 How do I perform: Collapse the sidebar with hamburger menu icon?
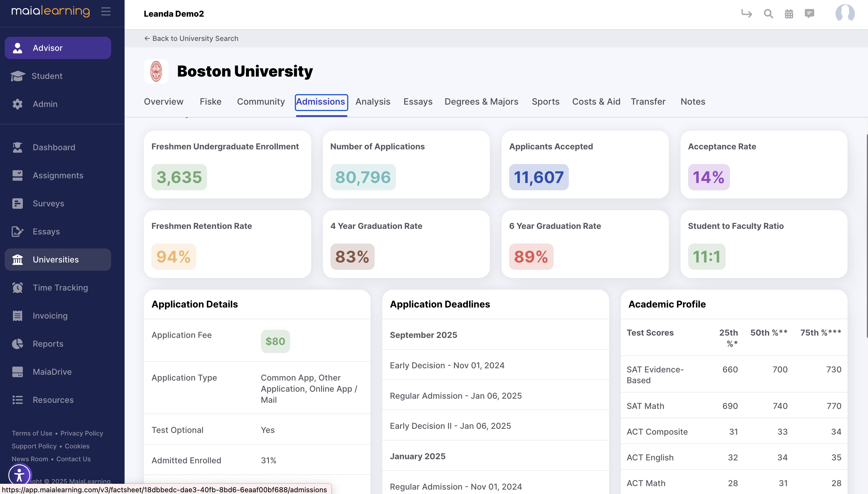pos(106,11)
